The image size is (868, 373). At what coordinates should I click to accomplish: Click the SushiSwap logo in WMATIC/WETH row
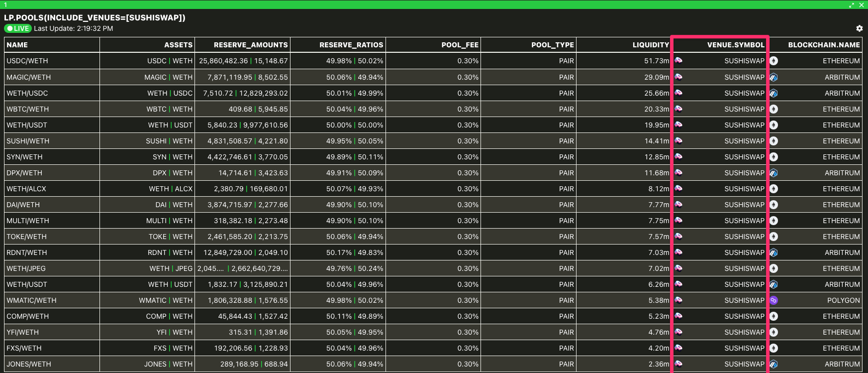click(678, 300)
